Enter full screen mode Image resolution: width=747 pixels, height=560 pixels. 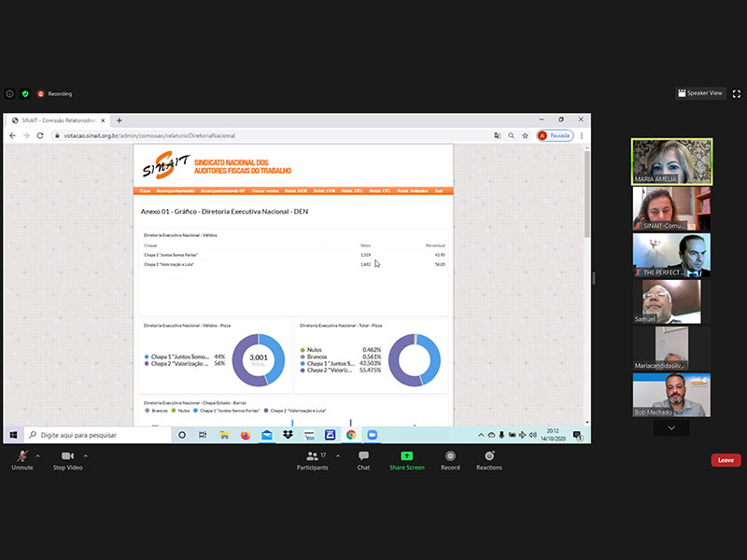(737, 93)
